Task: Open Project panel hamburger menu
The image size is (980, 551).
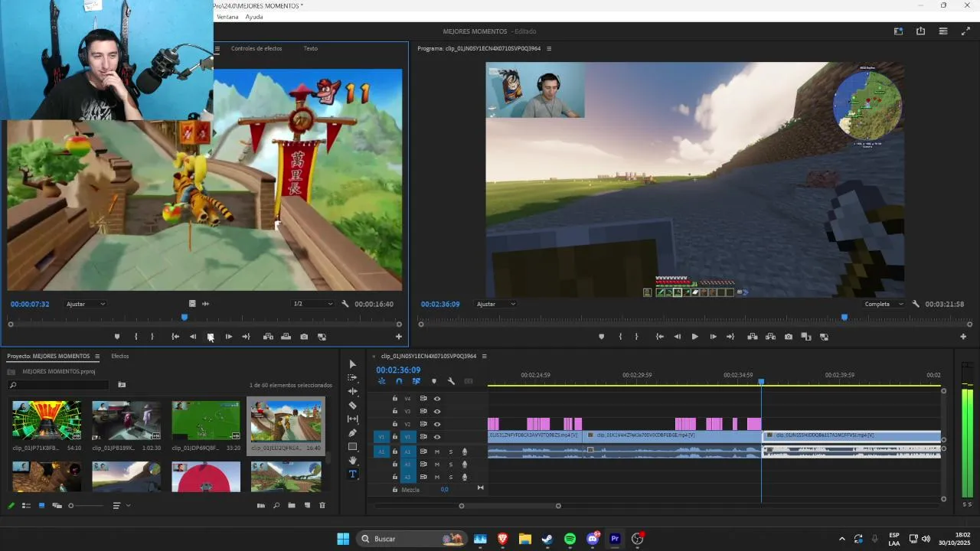Action: point(97,357)
